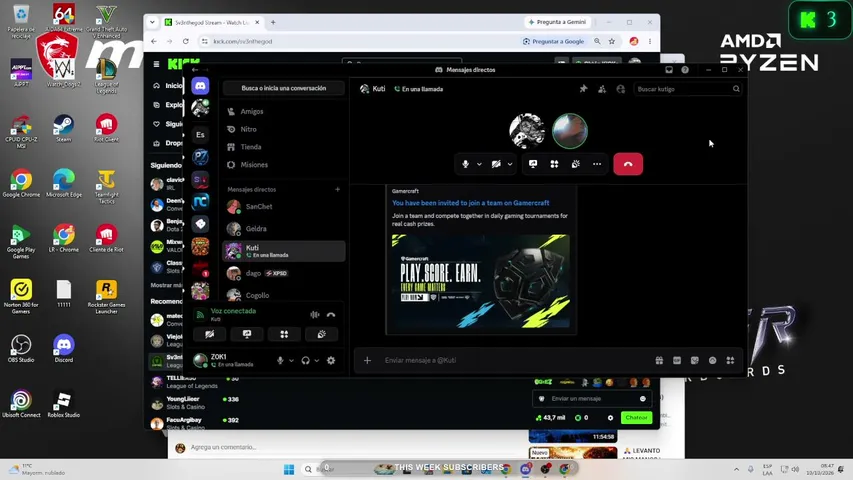Image resolution: width=853 pixels, height=480 pixels.
Task: Open the Tienda tab
Action: point(283,147)
